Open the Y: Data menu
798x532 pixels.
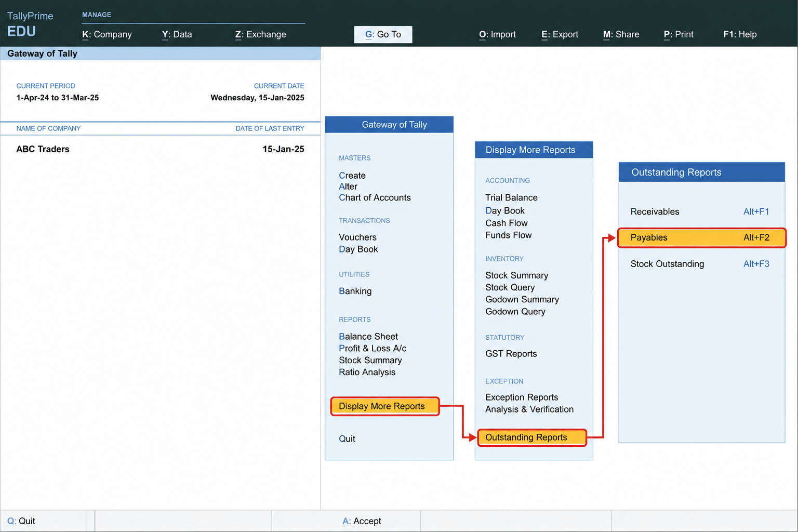pyautogui.click(x=177, y=34)
